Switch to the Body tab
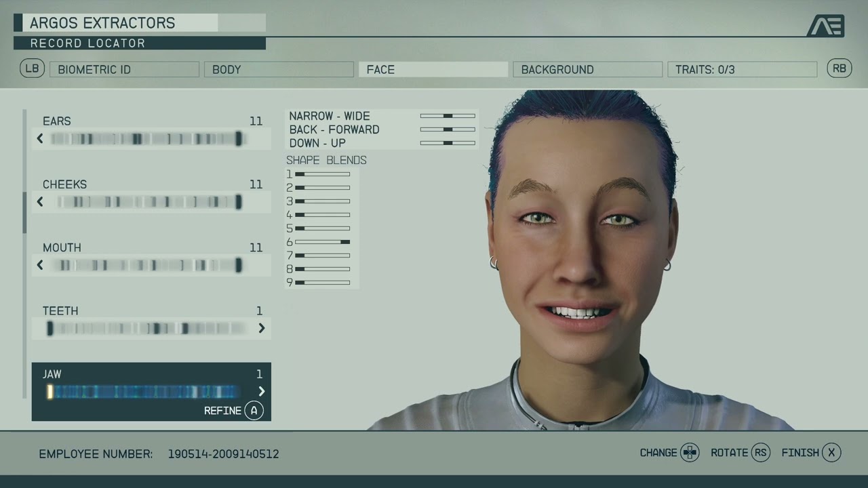 pyautogui.click(x=279, y=69)
